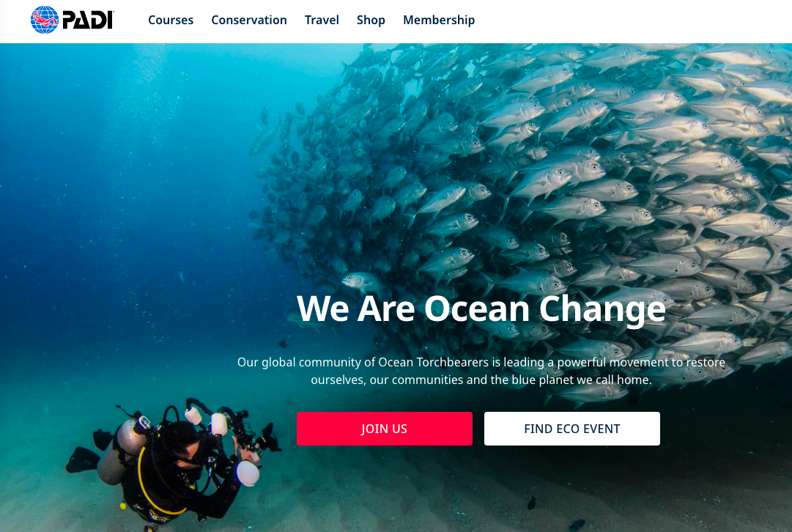Image resolution: width=792 pixels, height=532 pixels.
Task: Click the round white strobe diffuser
Action: point(248,473)
